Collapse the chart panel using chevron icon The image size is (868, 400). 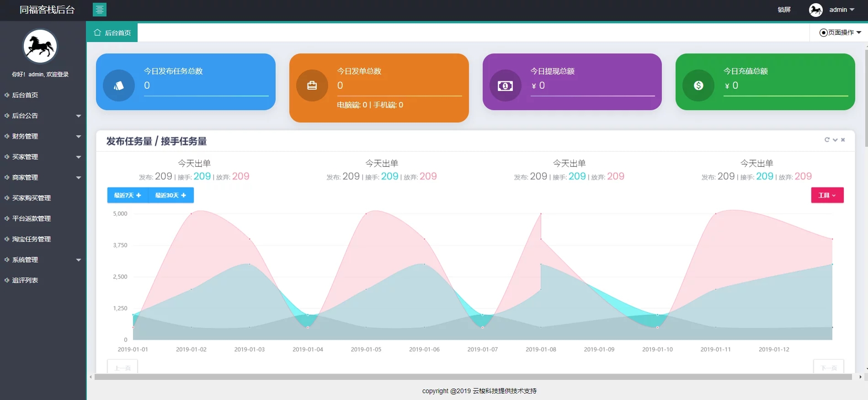[835, 140]
